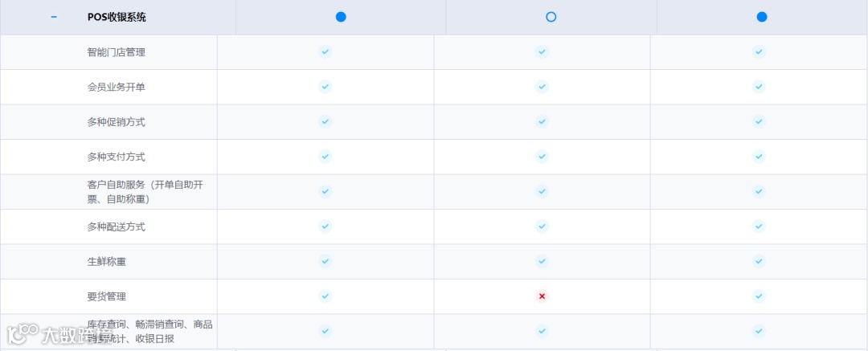Collapse the POS收银系统 section
The height and width of the screenshot is (351, 868).
click(54, 17)
